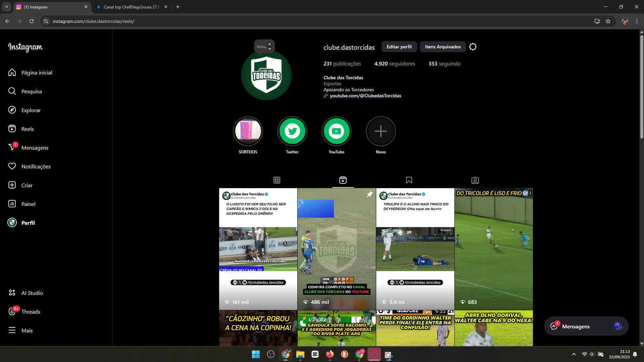Screen dimensions: 644x362
Task: Reload the Instagram page
Action: pyautogui.click(x=31, y=21)
